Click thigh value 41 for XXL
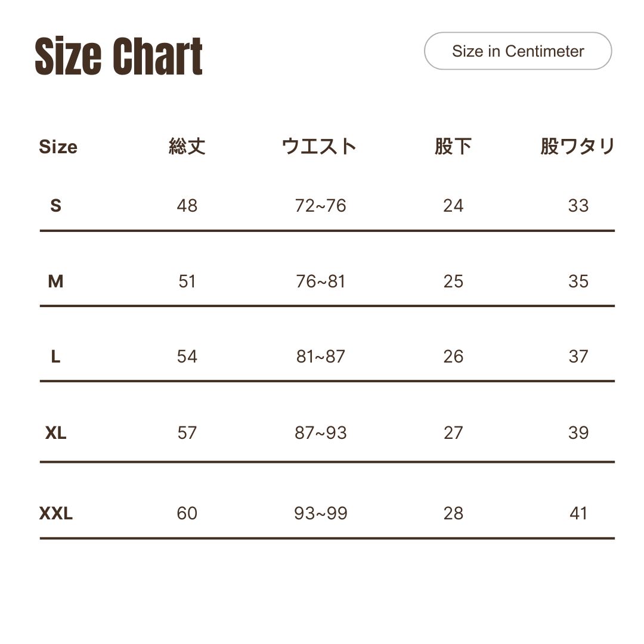 click(578, 513)
